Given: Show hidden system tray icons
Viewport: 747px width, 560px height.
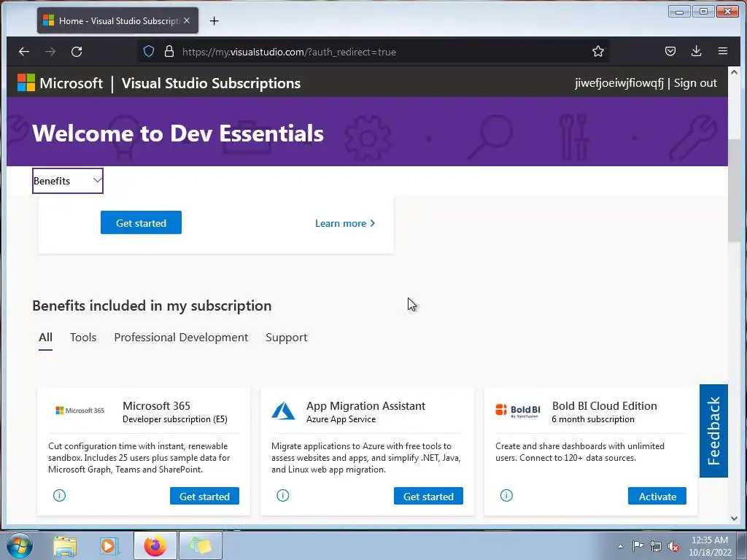Looking at the screenshot, I should point(620,546).
